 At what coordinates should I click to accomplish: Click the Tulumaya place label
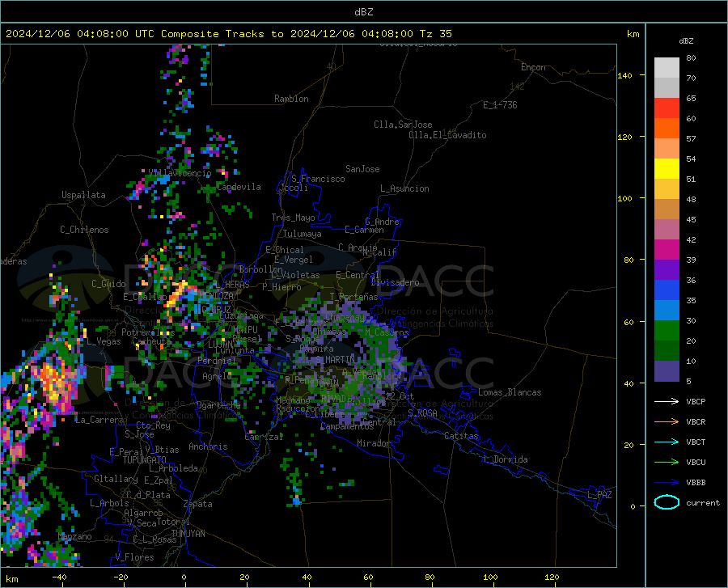coord(303,234)
